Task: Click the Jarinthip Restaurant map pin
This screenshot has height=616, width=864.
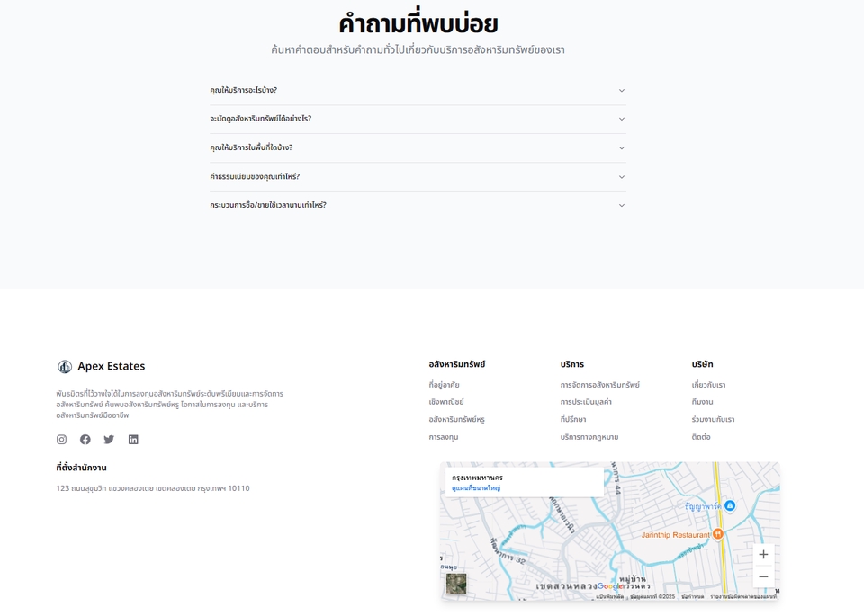Action: (x=718, y=534)
